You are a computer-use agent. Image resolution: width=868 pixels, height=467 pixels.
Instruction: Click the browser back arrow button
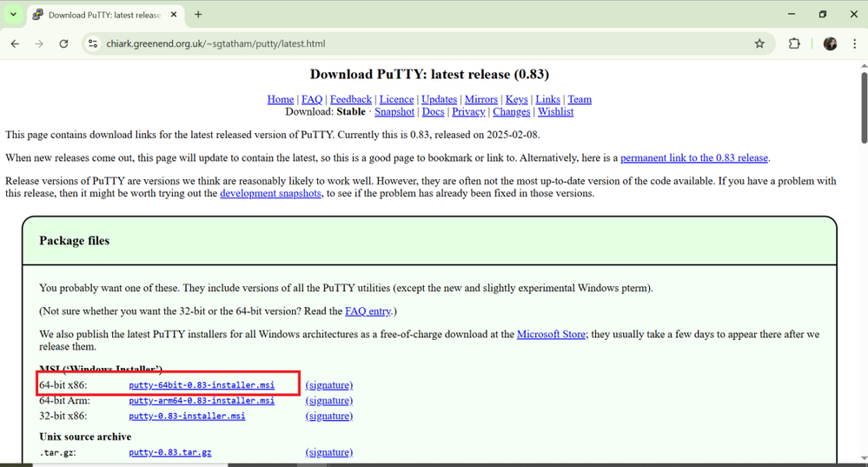(x=15, y=43)
